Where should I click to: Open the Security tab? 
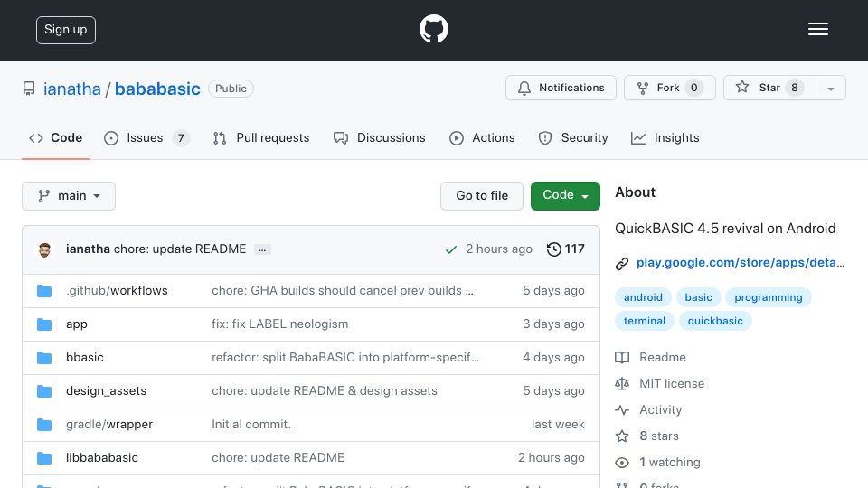click(573, 137)
